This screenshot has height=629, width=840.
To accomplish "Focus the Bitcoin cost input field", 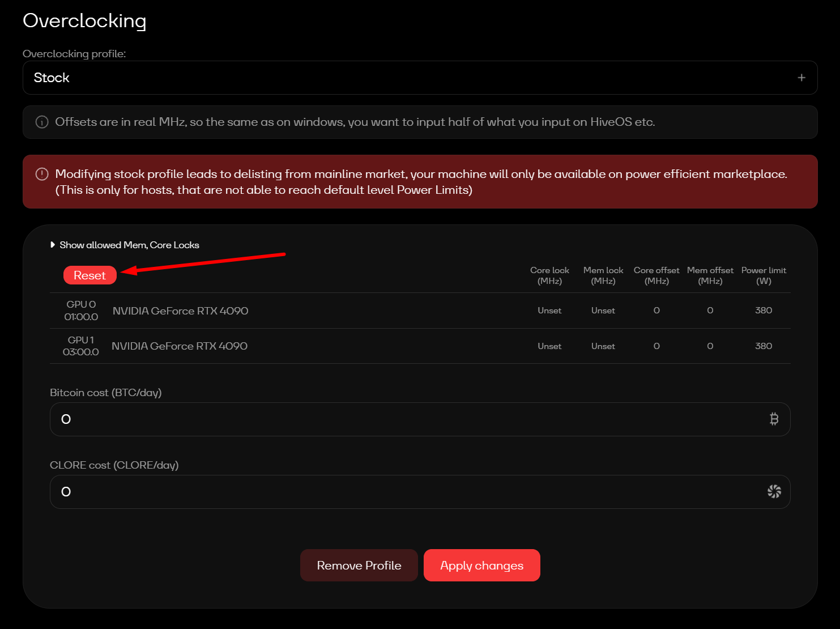I will click(408, 419).
